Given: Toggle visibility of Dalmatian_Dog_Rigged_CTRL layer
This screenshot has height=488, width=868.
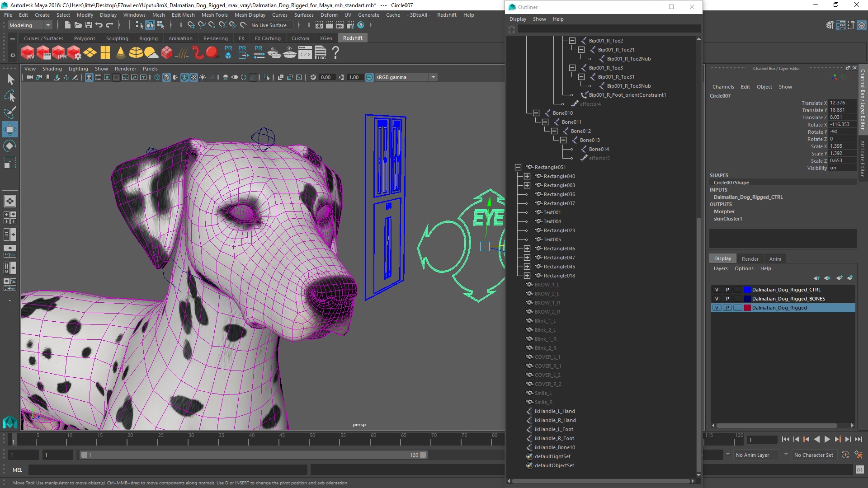Looking at the screenshot, I should [x=717, y=290].
